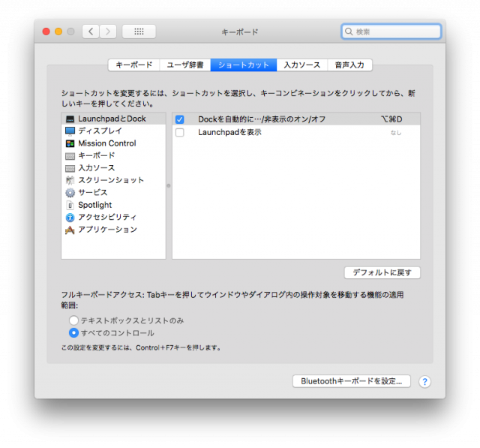Show all preferences with the grid button

(139, 32)
